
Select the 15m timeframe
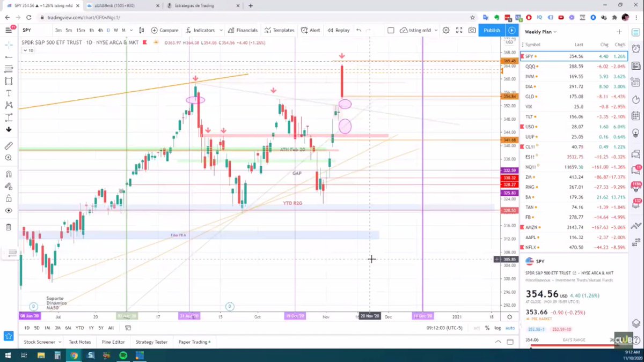click(x=79, y=31)
